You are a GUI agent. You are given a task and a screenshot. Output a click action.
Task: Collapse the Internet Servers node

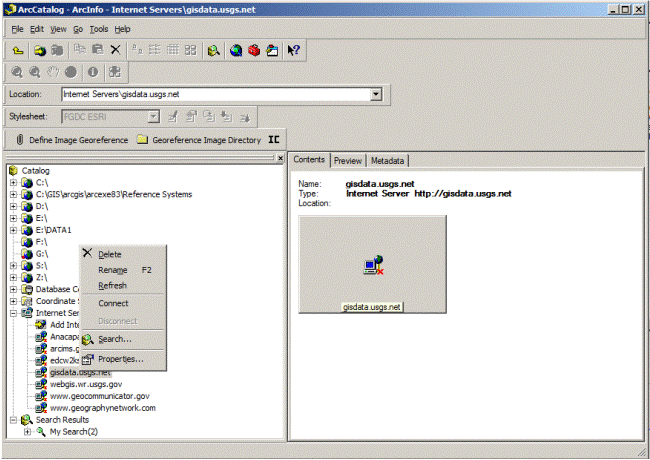click(x=13, y=313)
